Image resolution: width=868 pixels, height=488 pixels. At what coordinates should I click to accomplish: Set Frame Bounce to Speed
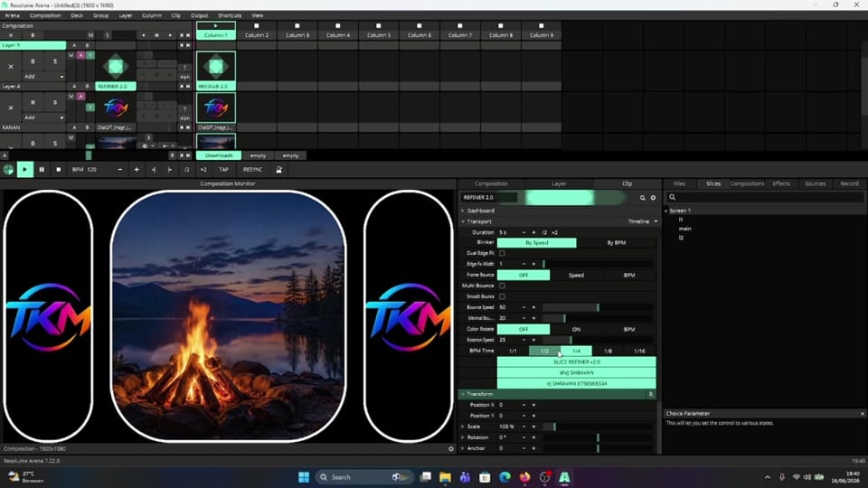coord(576,275)
